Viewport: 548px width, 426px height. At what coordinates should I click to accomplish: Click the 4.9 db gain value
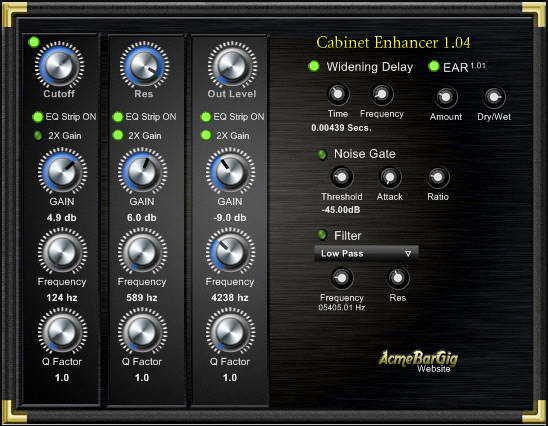tap(62, 218)
